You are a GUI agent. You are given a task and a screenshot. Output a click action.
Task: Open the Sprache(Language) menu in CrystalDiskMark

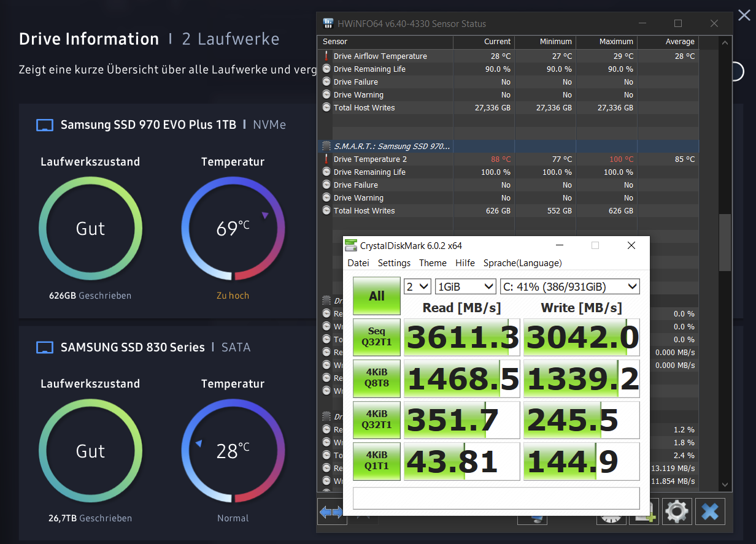click(522, 262)
